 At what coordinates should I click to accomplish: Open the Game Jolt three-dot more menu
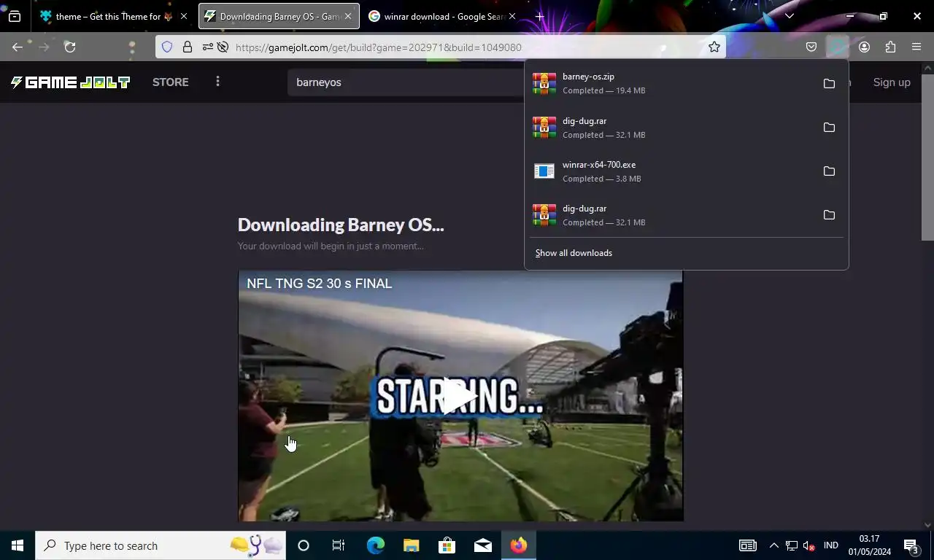(x=217, y=82)
